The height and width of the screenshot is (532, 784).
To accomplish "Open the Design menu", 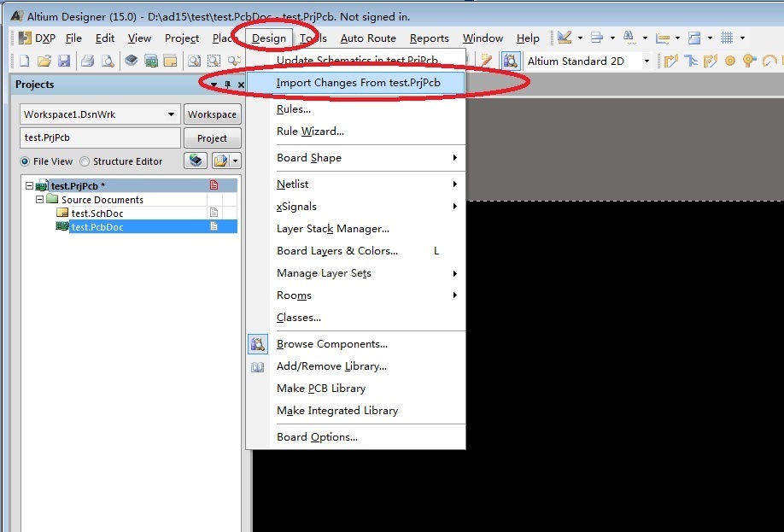I will tap(269, 38).
